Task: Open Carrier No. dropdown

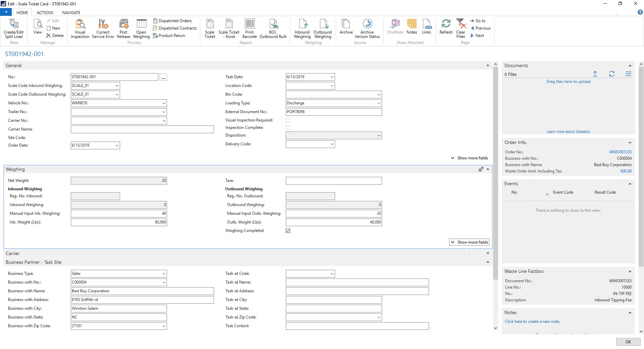Action: point(164,120)
